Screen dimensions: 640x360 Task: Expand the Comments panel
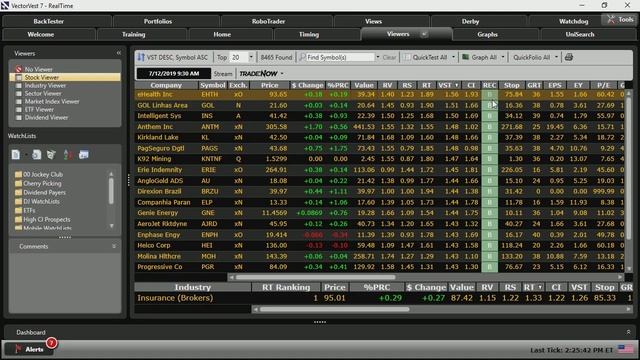114,246
